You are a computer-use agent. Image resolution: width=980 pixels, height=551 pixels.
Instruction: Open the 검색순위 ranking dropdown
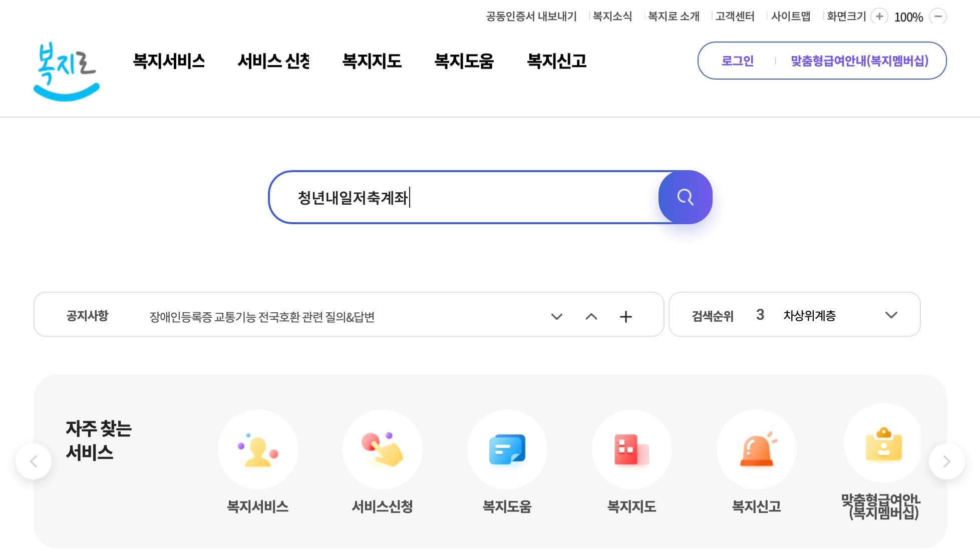pos(891,315)
